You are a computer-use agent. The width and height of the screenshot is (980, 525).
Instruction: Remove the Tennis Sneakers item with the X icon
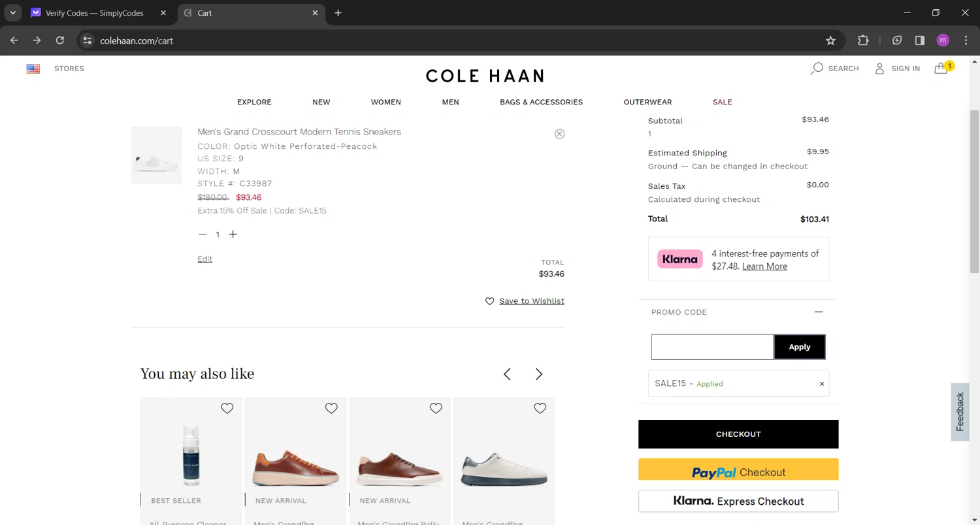pos(559,134)
